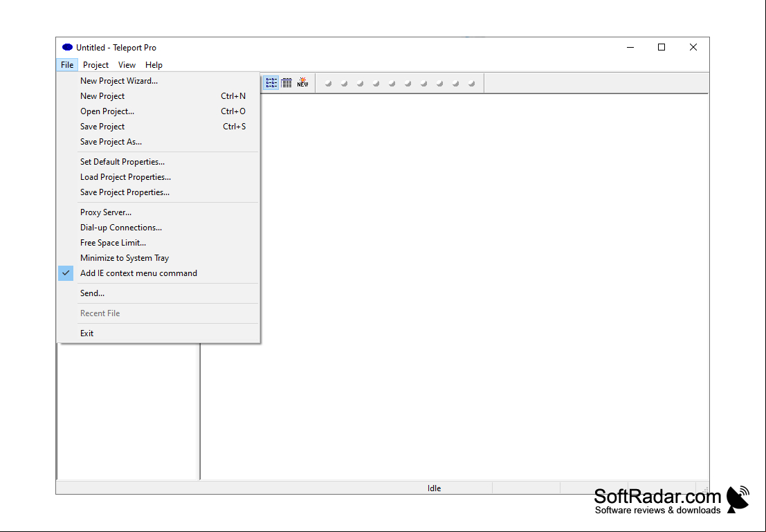
Task: Select Send... menu entry
Action: [x=158, y=293]
